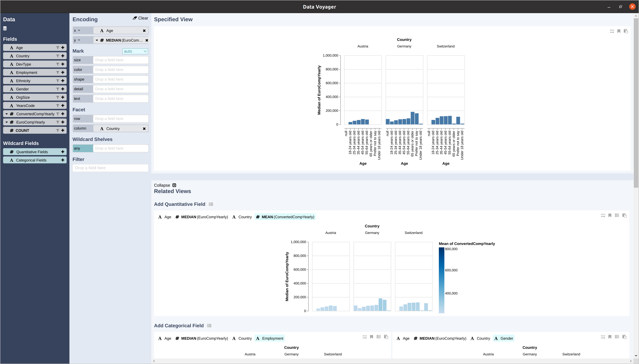Image resolution: width=639 pixels, height=364 pixels.
Task: Bookmark the Specified View chart
Action: click(619, 31)
